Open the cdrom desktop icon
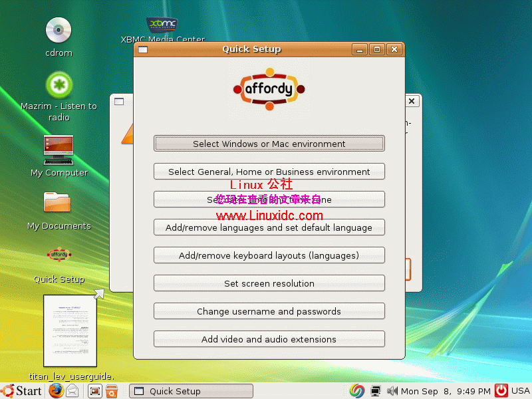This screenshot has height=399, width=532. tap(58, 30)
